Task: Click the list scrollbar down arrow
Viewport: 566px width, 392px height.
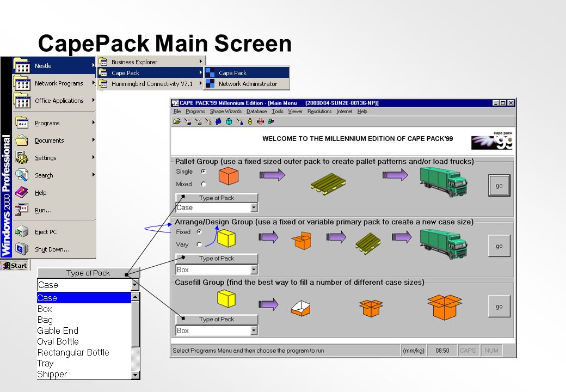Action: [x=136, y=375]
